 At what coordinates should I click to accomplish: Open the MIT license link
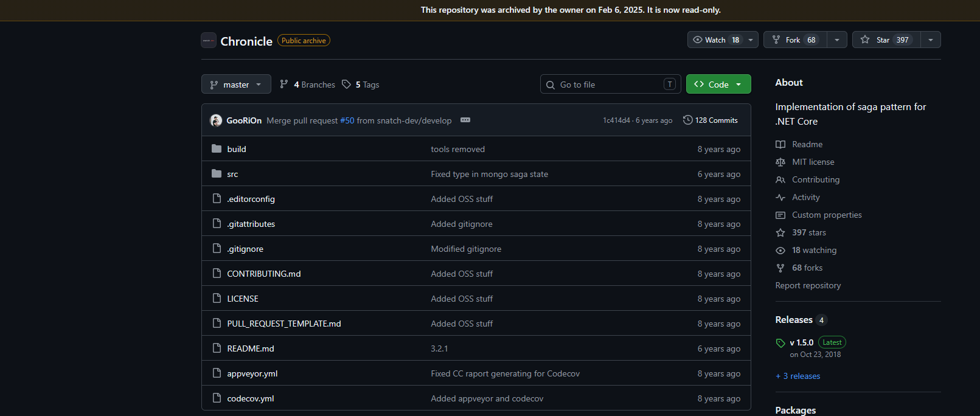813,162
